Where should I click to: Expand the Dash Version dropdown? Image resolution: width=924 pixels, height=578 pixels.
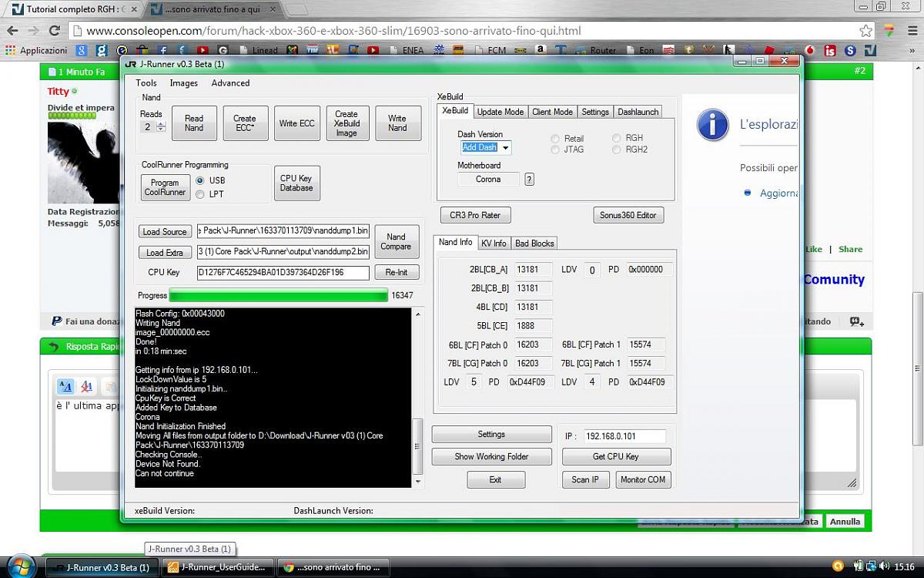tap(505, 148)
